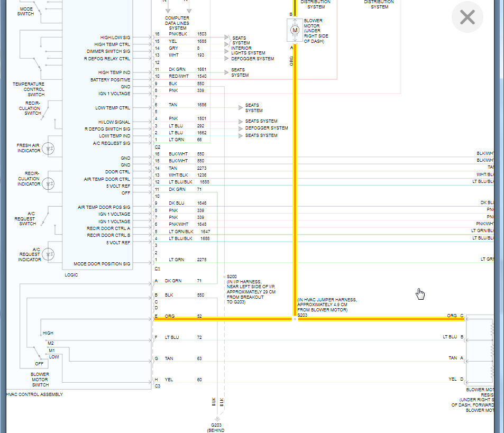This screenshot has width=504, height=433.
Task: Click the YEL 1665 wire label
Action: tap(187, 41)
